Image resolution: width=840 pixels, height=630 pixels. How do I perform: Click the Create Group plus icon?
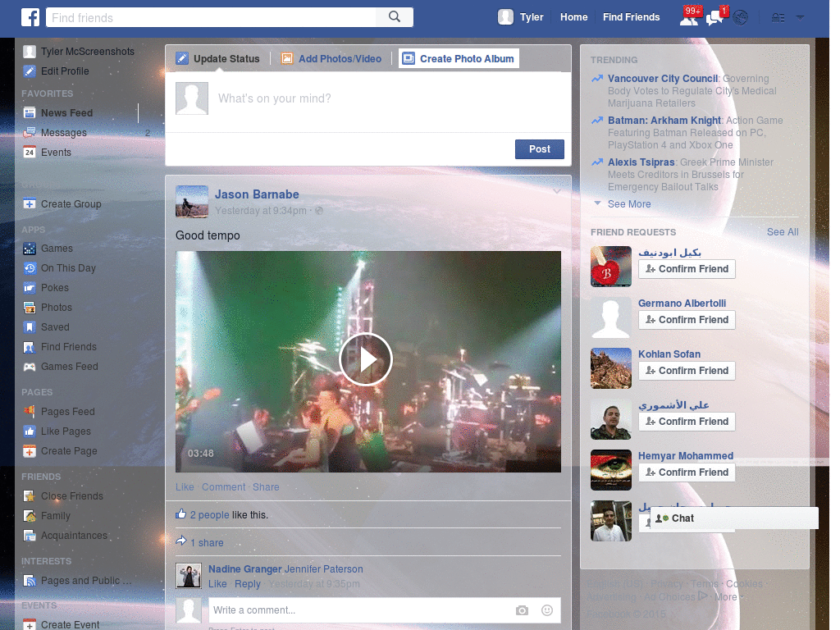(x=30, y=204)
